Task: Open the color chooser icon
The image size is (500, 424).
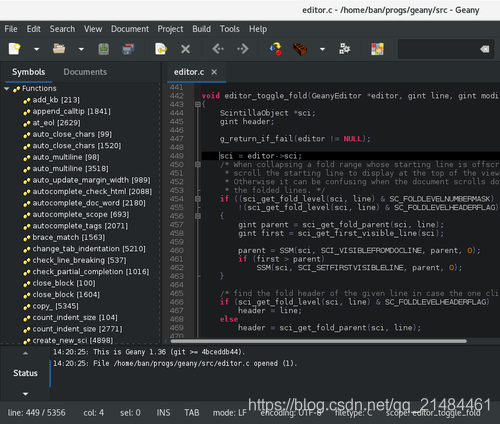Action: 377,49
